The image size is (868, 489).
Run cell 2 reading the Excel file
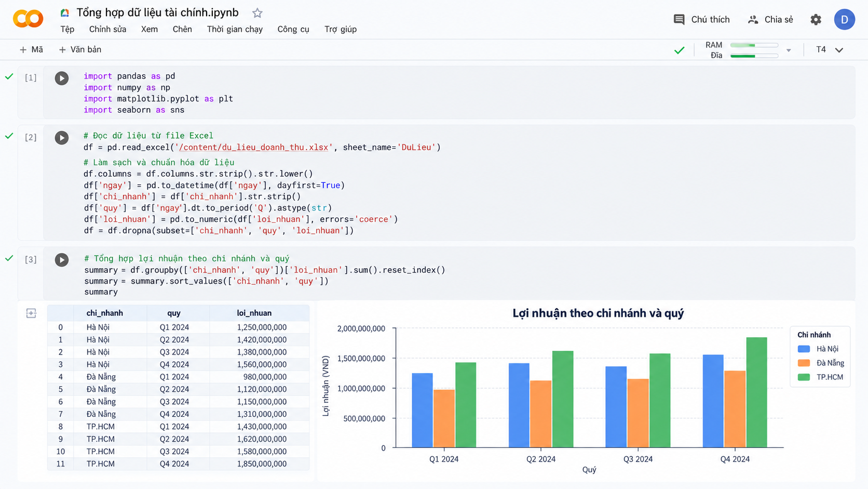click(62, 138)
